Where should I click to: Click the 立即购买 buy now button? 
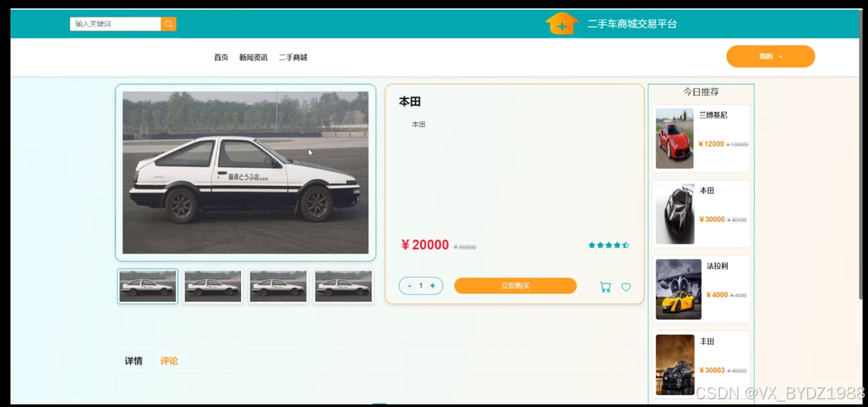click(x=515, y=286)
